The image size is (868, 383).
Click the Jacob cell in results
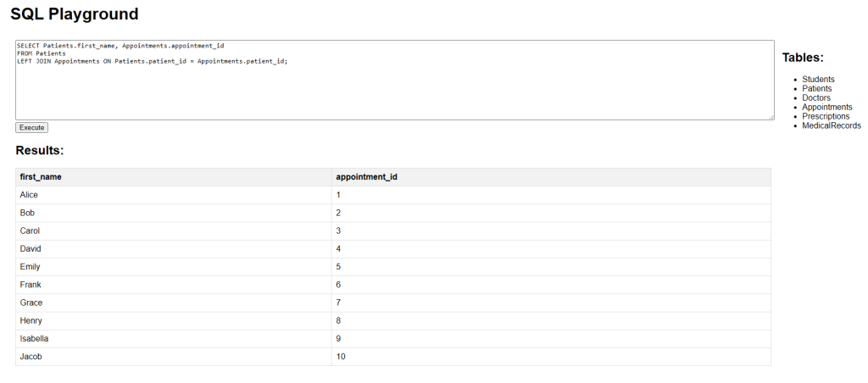pos(173,357)
